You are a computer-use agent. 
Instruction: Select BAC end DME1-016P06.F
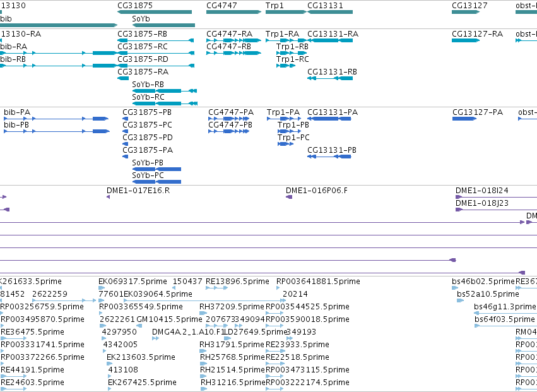click(x=317, y=191)
